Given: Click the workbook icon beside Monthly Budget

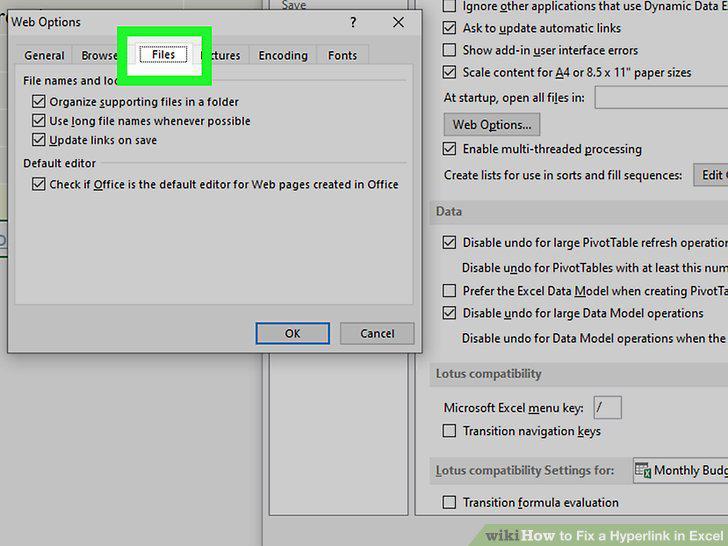Looking at the screenshot, I should pos(643,470).
